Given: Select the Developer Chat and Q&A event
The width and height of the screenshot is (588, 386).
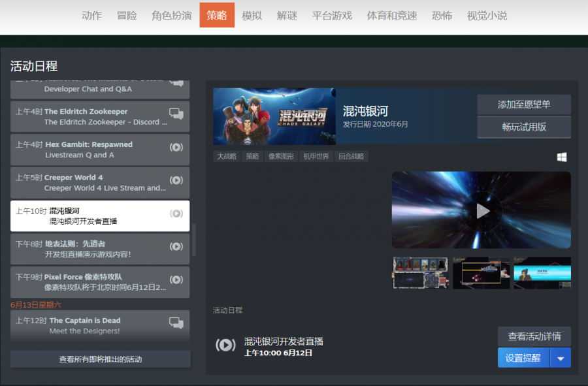Looking at the screenshot, I should tap(100, 89).
